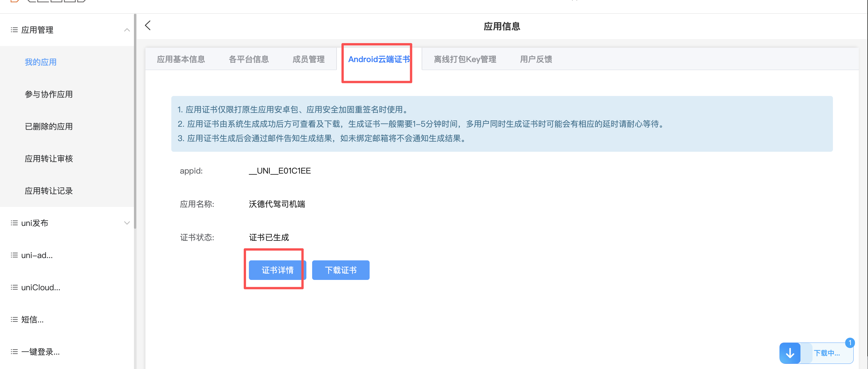
Task: Click list icon beside 一键登录
Action: (14, 352)
